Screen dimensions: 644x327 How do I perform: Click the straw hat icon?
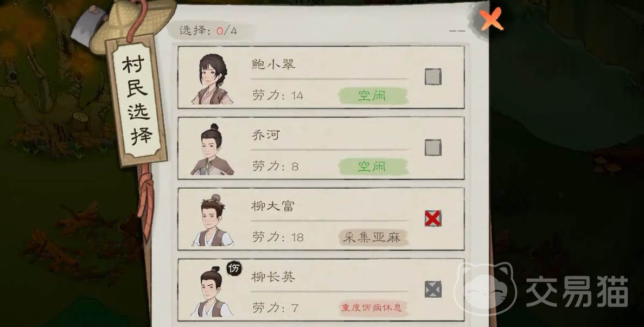tap(133, 23)
